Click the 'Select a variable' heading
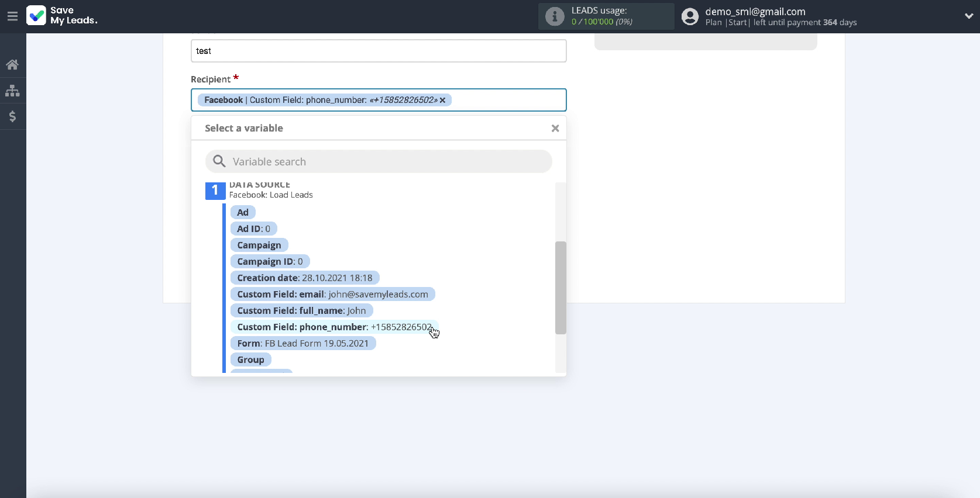980x498 pixels. point(244,128)
